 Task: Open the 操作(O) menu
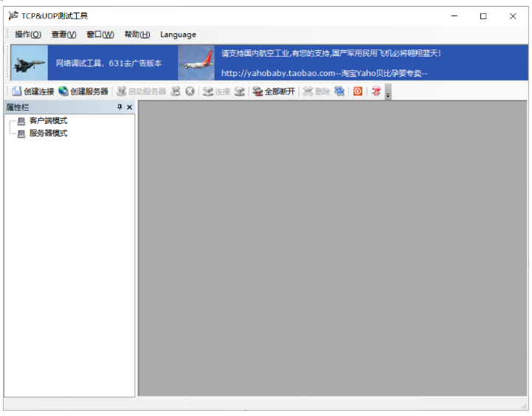coord(28,35)
